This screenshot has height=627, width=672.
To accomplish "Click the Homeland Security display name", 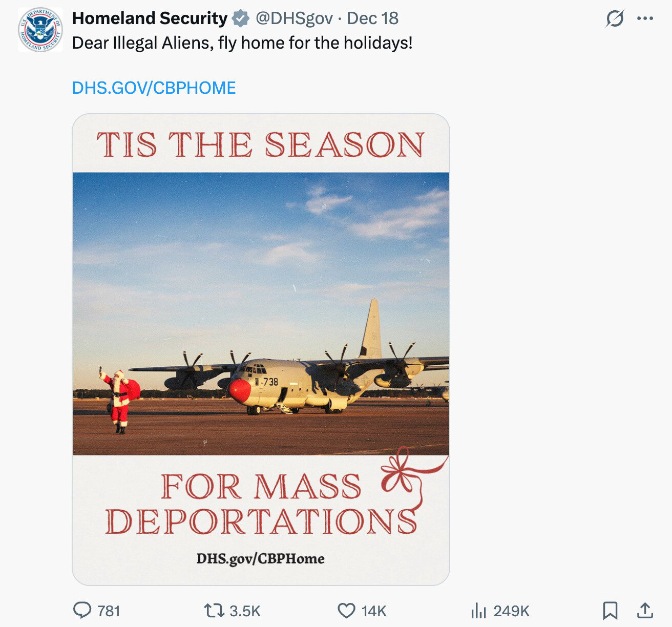I will click(x=150, y=18).
